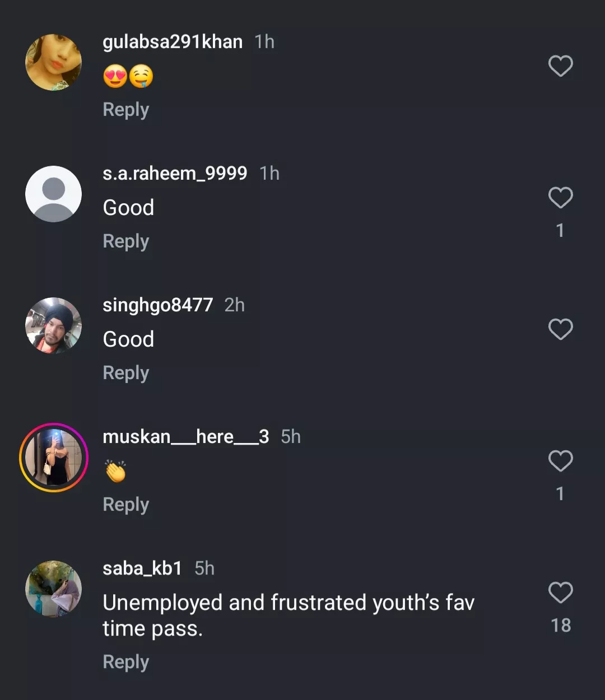Go to singhgo8477 username profile
Image resolution: width=605 pixels, height=700 pixels.
[x=158, y=305]
